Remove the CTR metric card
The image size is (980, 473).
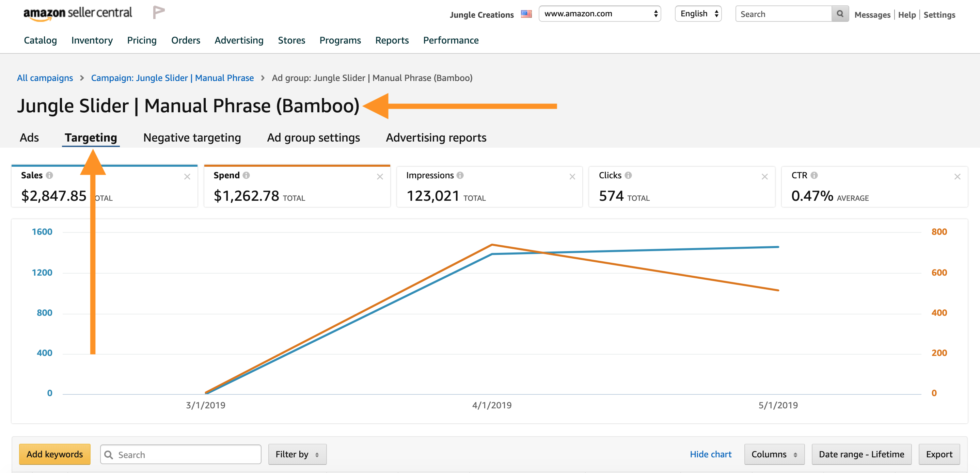[x=957, y=176]
